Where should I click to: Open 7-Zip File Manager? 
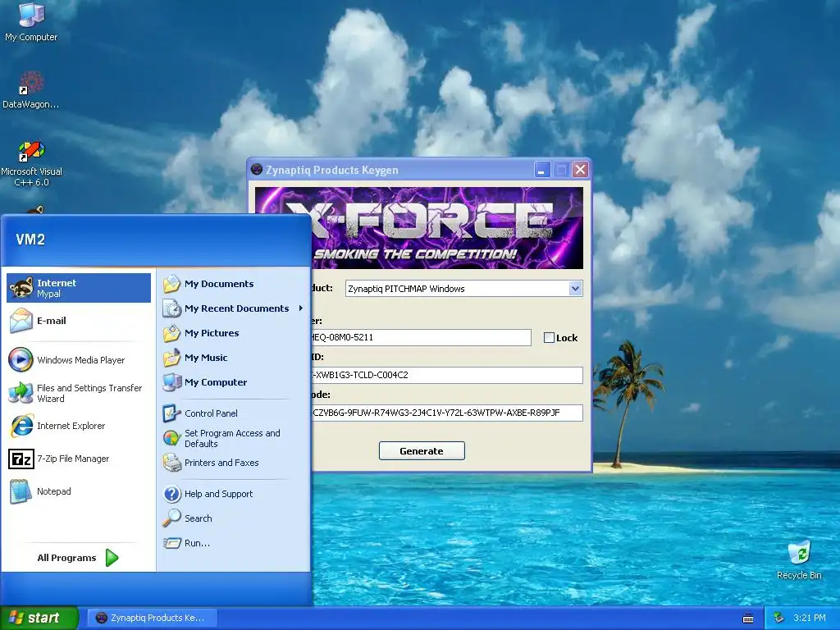pos(79,459)
